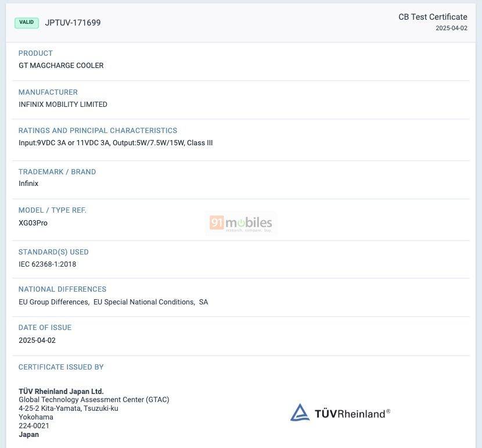The width and height of the screenshot is (482, 448).
Task: Select issue date value under DATE OF ISSUE
Action: 37,341
